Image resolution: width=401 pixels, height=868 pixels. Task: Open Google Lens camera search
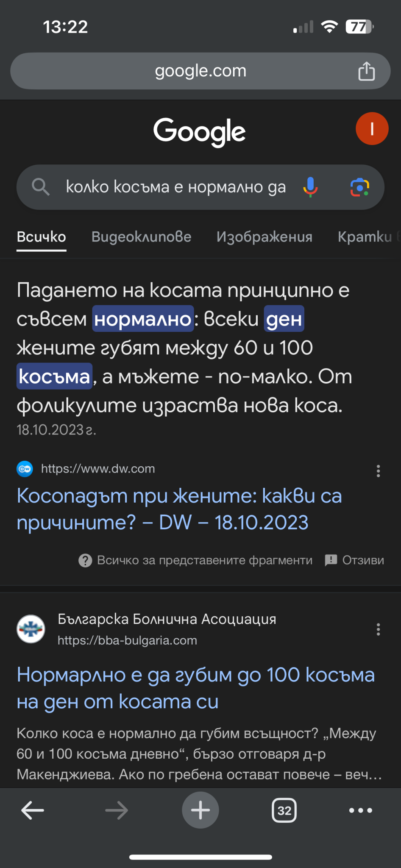coord(359,187)
